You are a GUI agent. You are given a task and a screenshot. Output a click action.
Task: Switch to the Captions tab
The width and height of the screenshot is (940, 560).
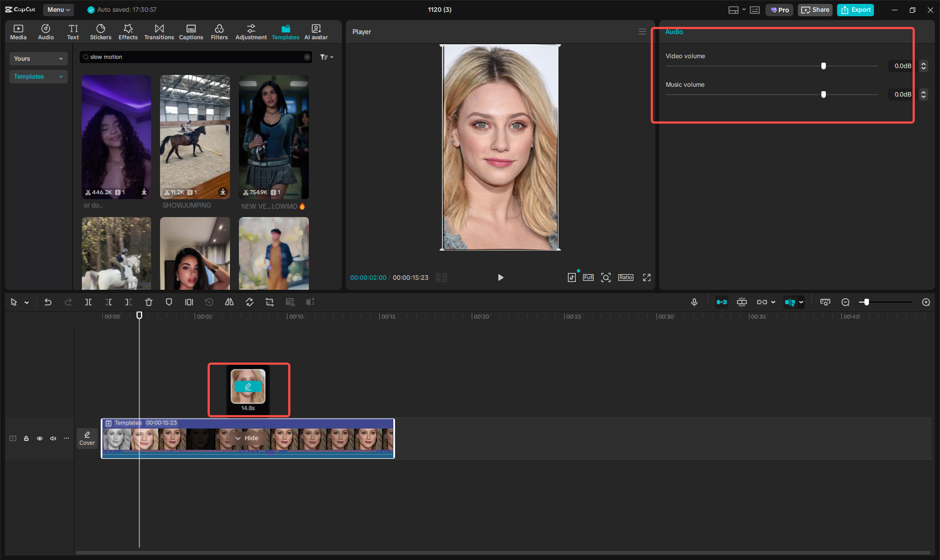pyautogui.click(x=191, y=31)
